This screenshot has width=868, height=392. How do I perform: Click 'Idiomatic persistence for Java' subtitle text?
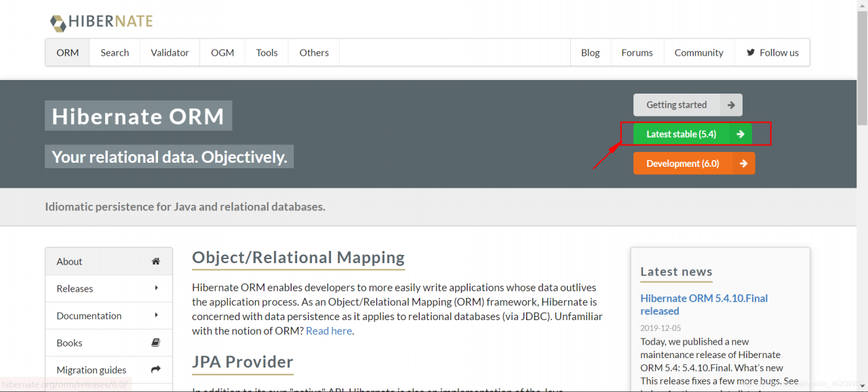tap(185, 207)
